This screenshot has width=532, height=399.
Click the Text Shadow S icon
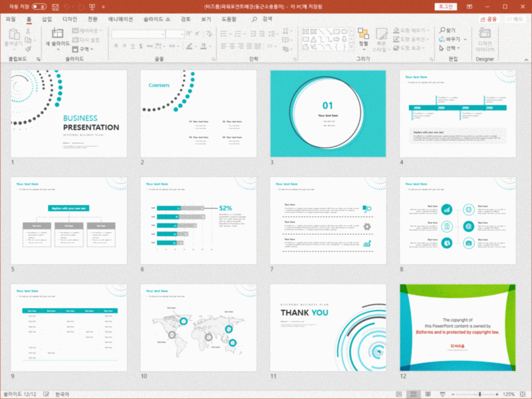coord(141,46)
